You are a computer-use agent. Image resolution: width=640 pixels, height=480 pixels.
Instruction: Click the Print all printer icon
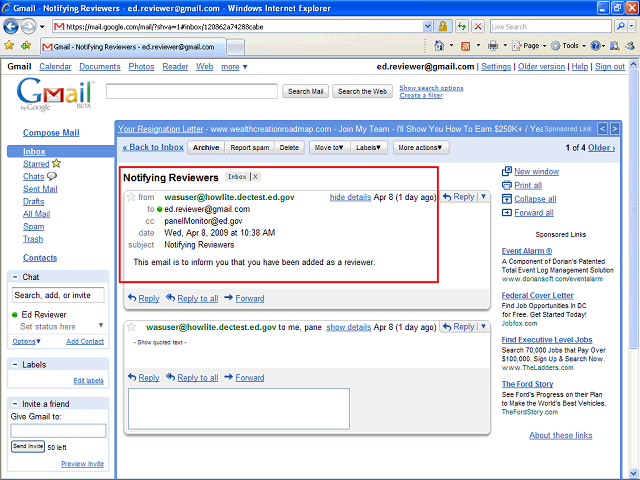(507, 185)
